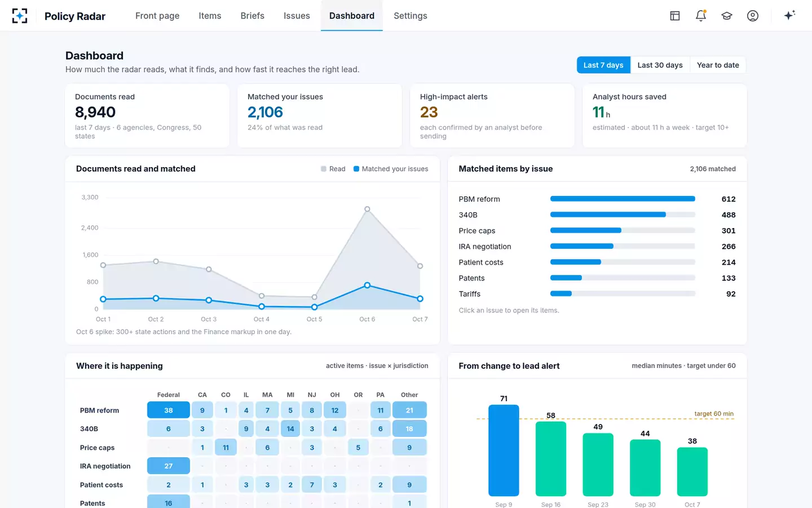Click the Oct 7 Read data point
Image resolution: width=812 pixels, height=508 pixels.
pyautogui.click(x=420, y=266)
